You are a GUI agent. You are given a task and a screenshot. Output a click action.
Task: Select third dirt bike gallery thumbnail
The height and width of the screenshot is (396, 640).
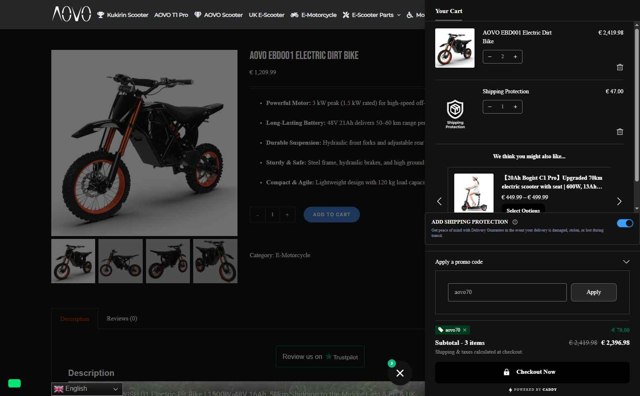[x=168, y=261]
